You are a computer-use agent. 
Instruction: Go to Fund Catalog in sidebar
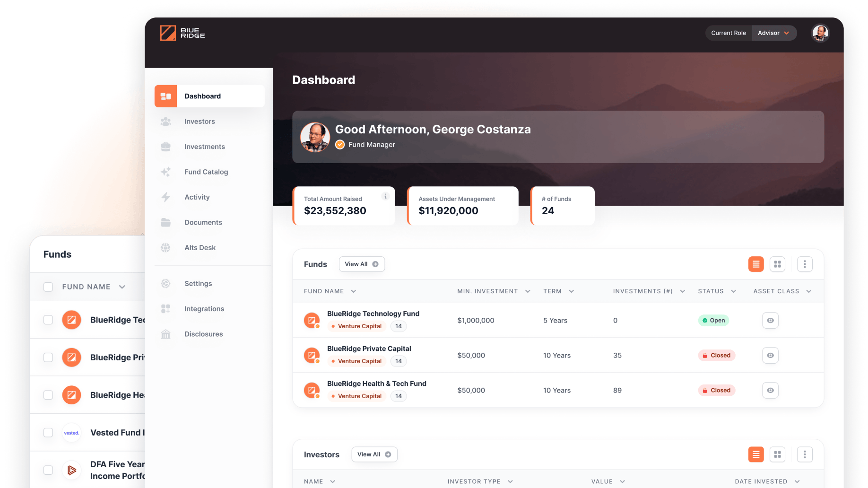[x=206, y=172]
